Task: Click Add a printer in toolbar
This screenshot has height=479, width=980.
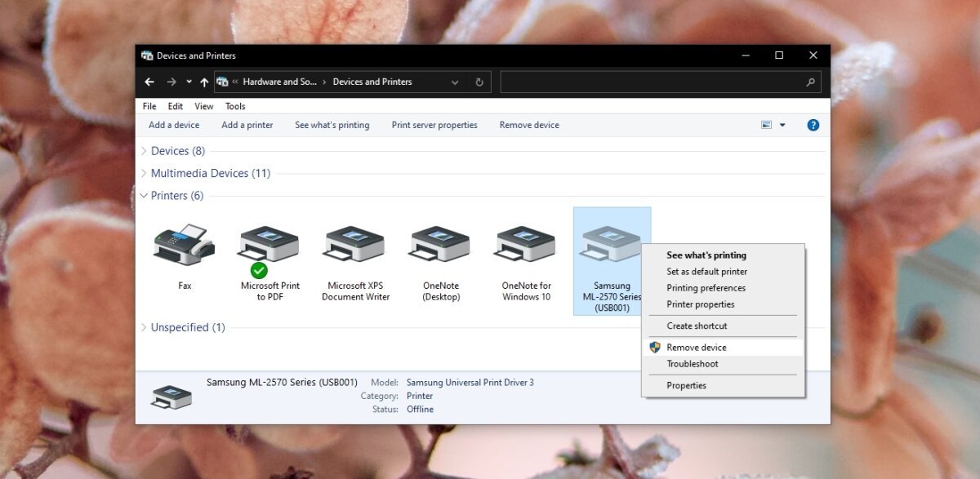Action: [247, 125]
